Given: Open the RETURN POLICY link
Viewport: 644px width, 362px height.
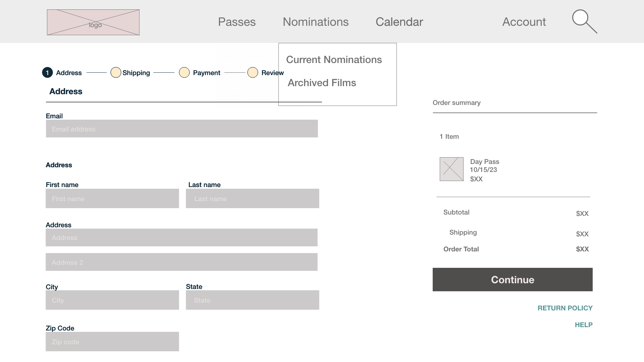Looking at the screenshot, I should coord(565,308).
